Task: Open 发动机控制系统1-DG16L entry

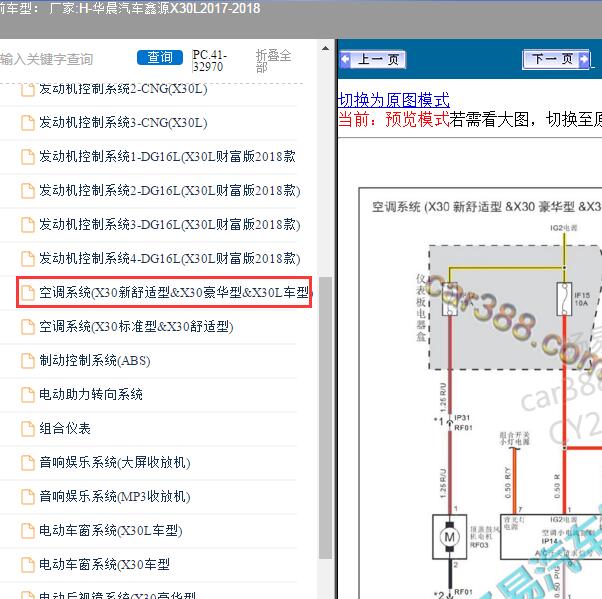Action: pos(167,157)
